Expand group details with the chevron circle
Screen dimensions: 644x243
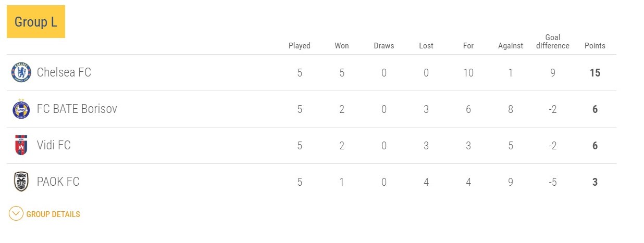coord(16,214)
